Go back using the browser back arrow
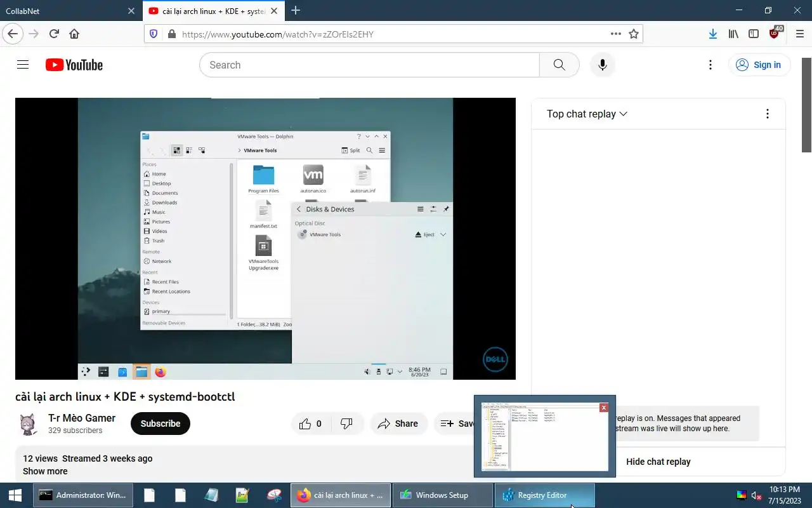This screenshot has width=812, height=508. [13, 34]
